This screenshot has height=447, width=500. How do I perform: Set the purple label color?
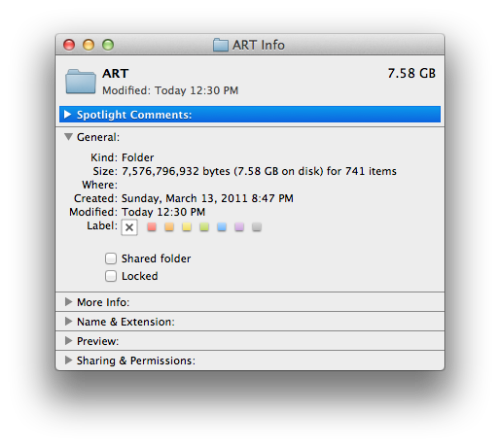[x=239, y=227]
